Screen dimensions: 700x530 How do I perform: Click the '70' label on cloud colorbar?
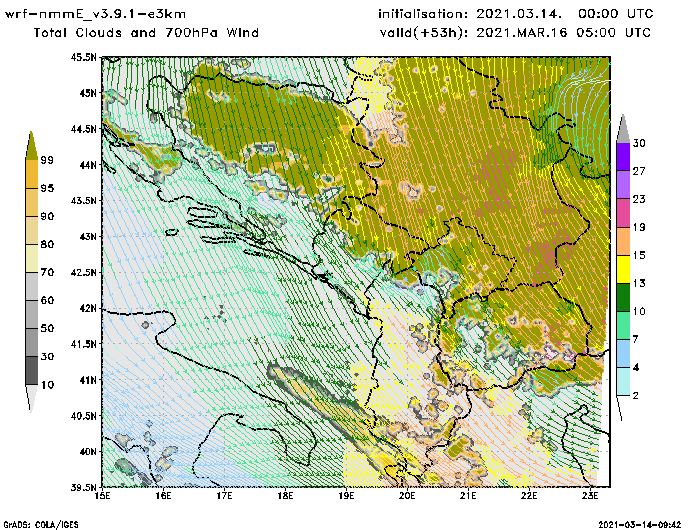pos(47,272)
